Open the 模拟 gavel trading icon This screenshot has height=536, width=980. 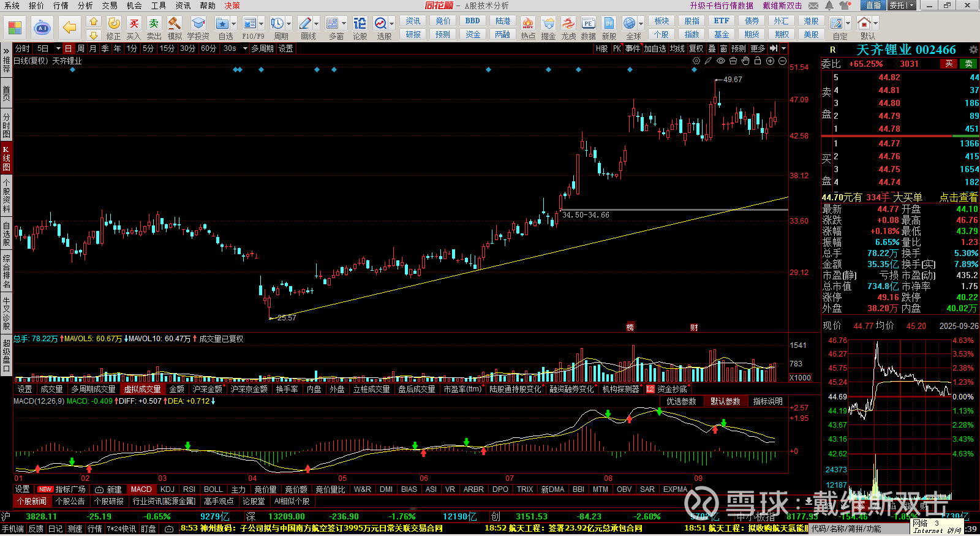click(x=175, y=28)
